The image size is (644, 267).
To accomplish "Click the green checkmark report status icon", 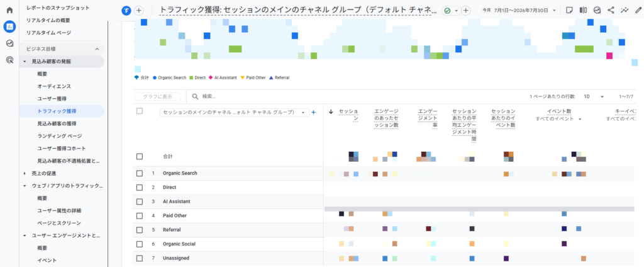I will click(447, 11).
